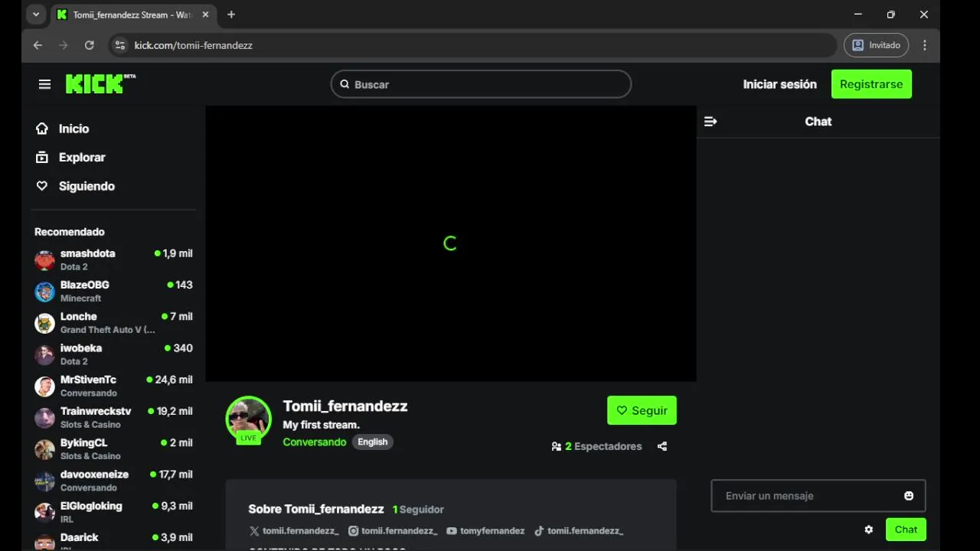Collapse the chat panel arrow icon
The width and height of the screenshot is (980, 551).
coord(710,121)
